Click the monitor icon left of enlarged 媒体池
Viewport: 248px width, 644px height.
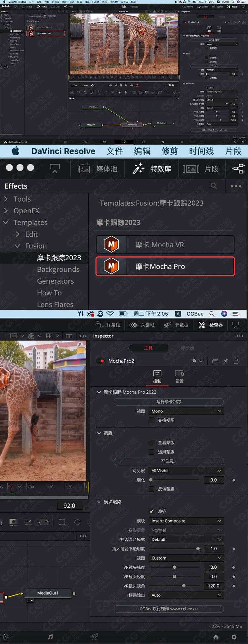(x=55, y=169)
